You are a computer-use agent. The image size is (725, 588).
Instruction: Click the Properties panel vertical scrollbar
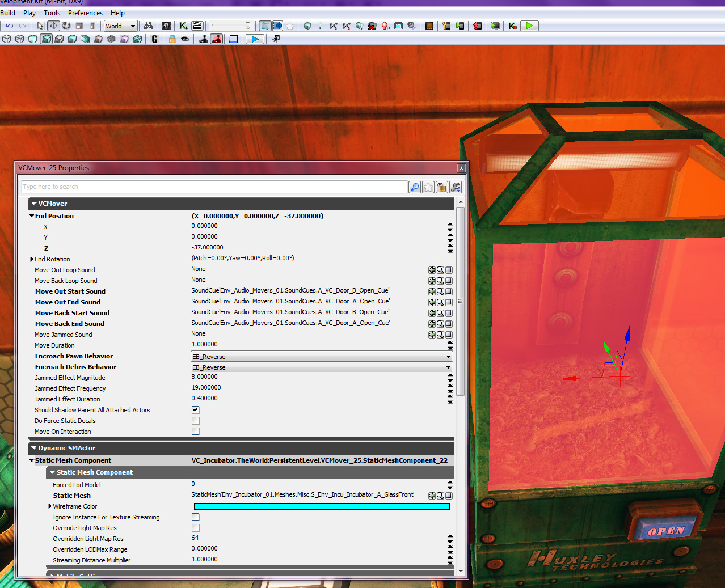pos(460,301)
